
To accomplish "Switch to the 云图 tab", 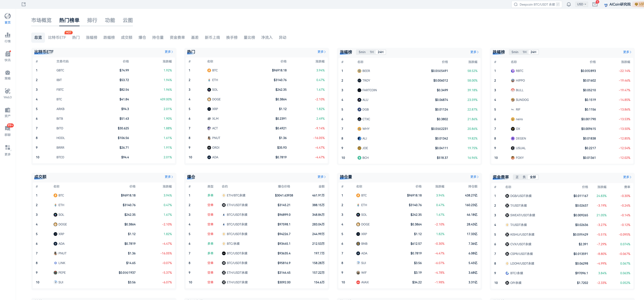I will (128, 20).
